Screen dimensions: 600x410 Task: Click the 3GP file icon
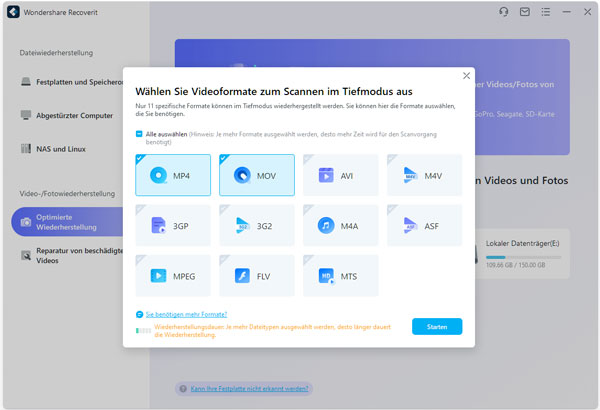(x=158, y=225)
